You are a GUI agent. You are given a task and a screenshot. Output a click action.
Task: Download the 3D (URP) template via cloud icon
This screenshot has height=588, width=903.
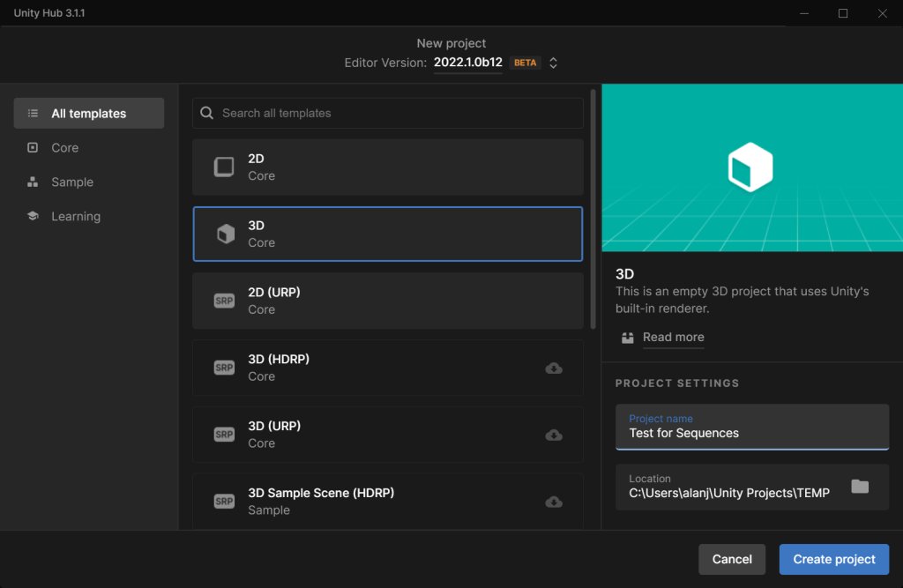point(554,435)
